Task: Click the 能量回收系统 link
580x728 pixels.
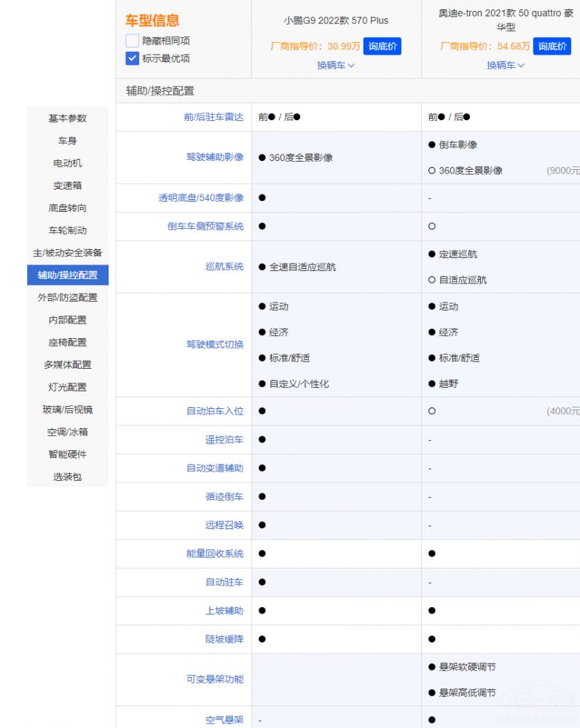Action: 215,554
